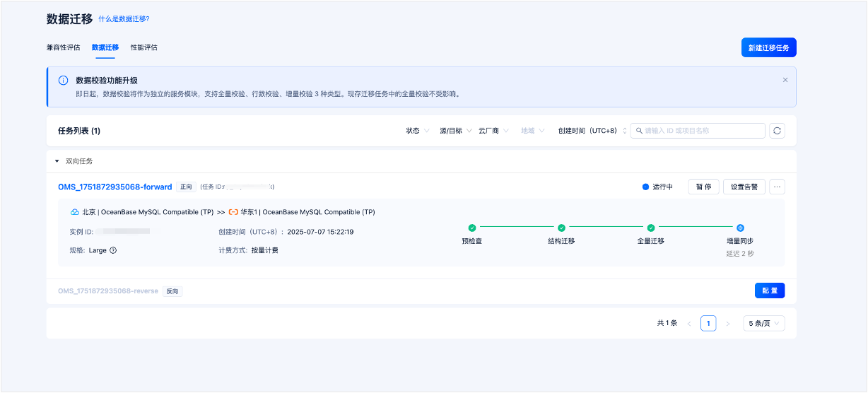The height and width of the screenshot is (393, 868).
Task: Click the 延迟 2 秒 text
Action: (x=740, y=254)
